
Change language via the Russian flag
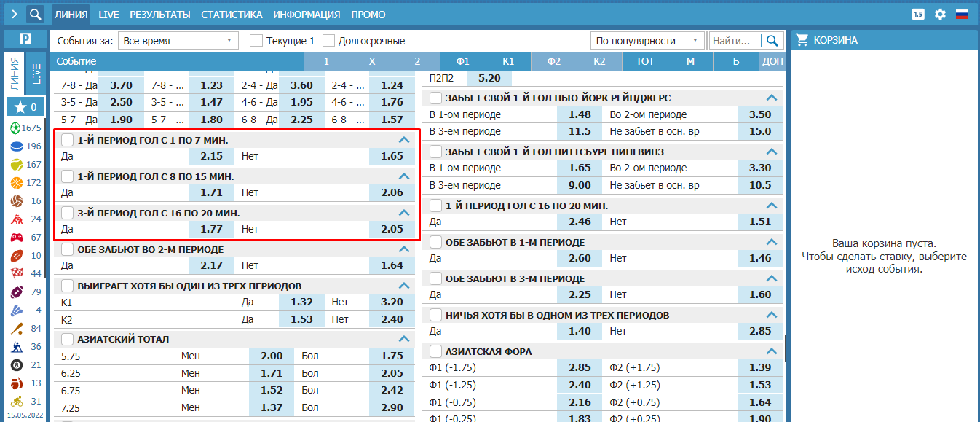click(x=962, y=14)
